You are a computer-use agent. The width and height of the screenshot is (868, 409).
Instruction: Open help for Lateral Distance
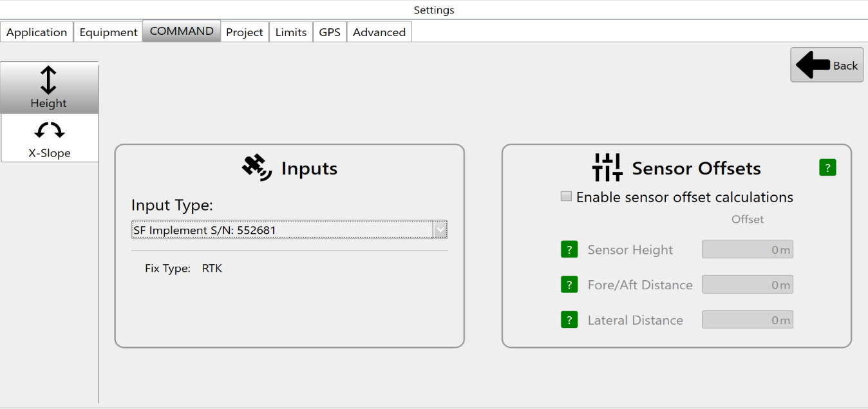[x=569, y=319]
